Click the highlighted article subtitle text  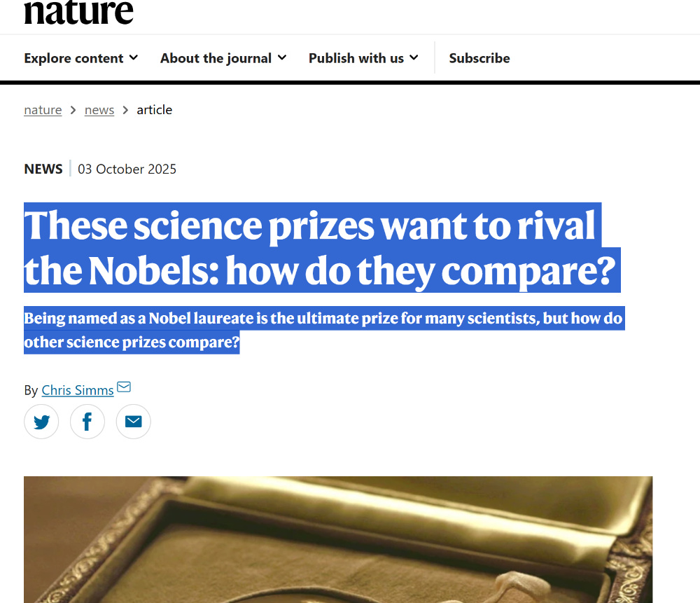tap(322, 331)
